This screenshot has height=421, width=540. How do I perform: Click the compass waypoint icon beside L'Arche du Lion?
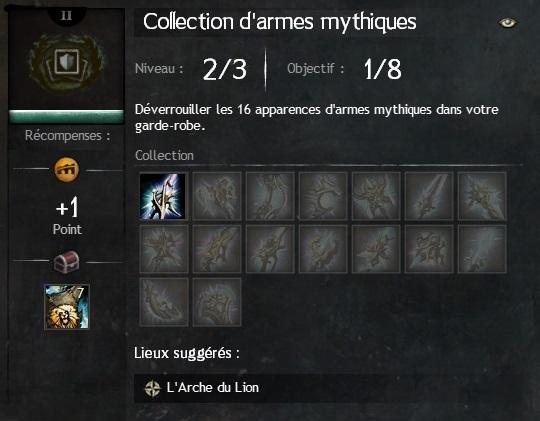coord(153,389)
